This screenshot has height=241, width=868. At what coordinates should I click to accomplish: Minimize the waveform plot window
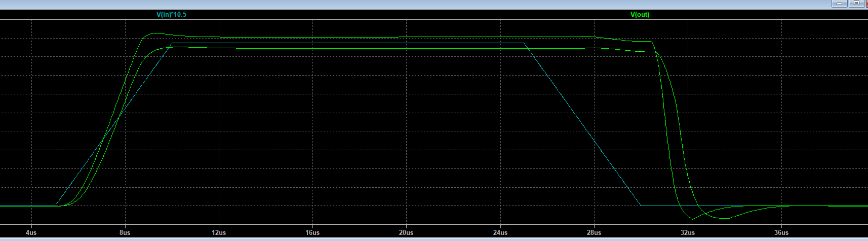840,3
